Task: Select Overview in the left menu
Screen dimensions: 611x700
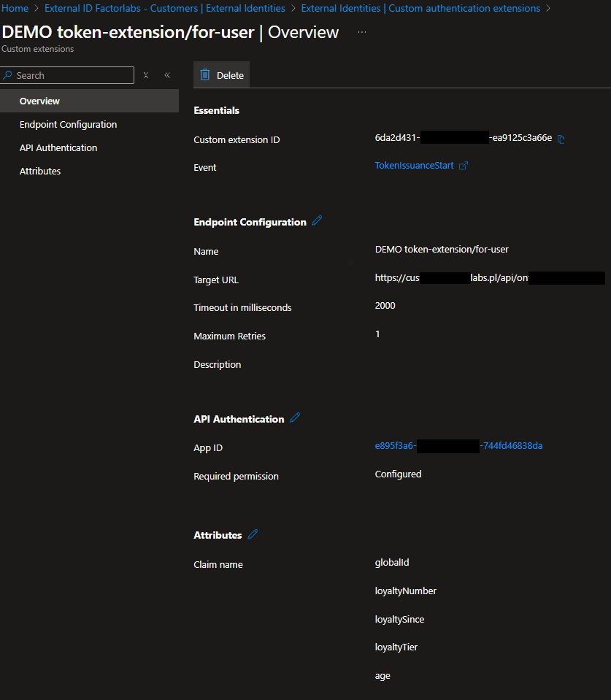Action: click(39, 101)
